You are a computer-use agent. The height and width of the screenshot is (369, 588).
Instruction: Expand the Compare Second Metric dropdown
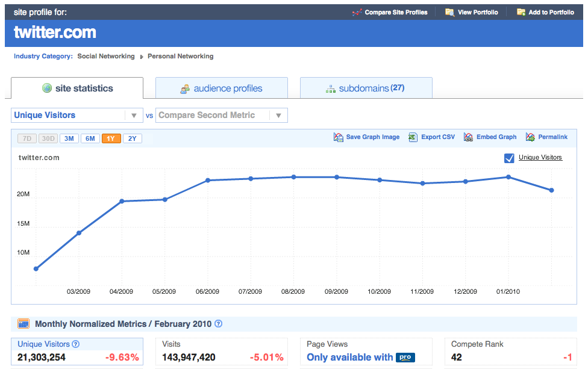[x=221, y=115]
